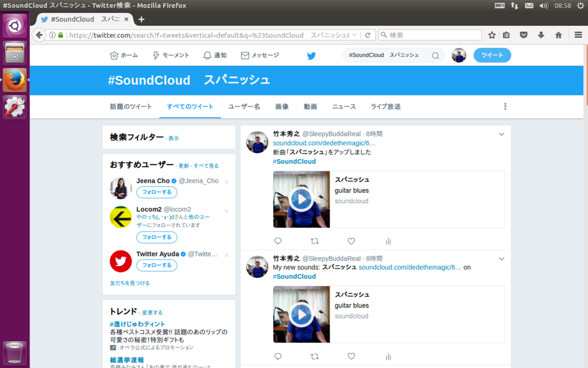The height and width of the screenshot is (368, 588).
Task: Open the more options three-dot menu
Action: [505, 106]
